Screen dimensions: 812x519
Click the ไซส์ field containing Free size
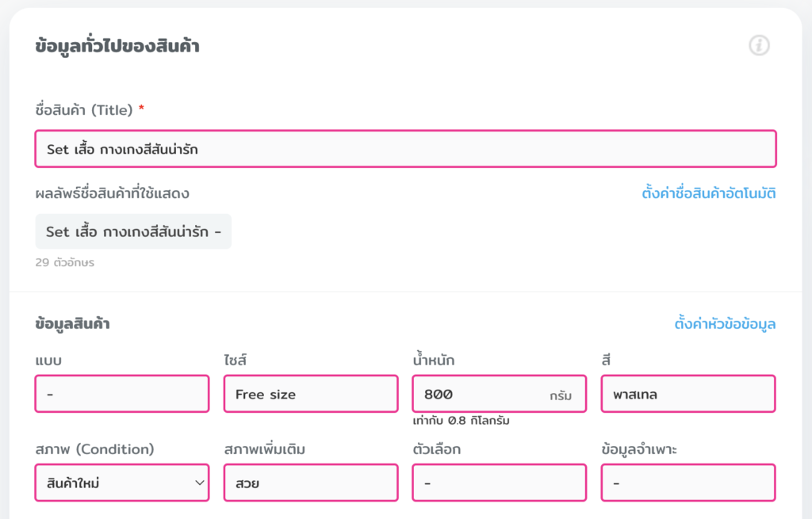click(x=311, y=394)
